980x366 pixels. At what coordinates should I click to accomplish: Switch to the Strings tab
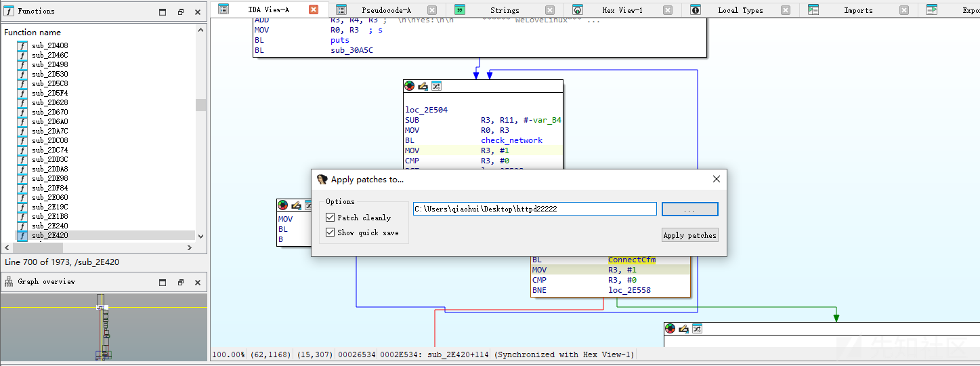[505, 10]
